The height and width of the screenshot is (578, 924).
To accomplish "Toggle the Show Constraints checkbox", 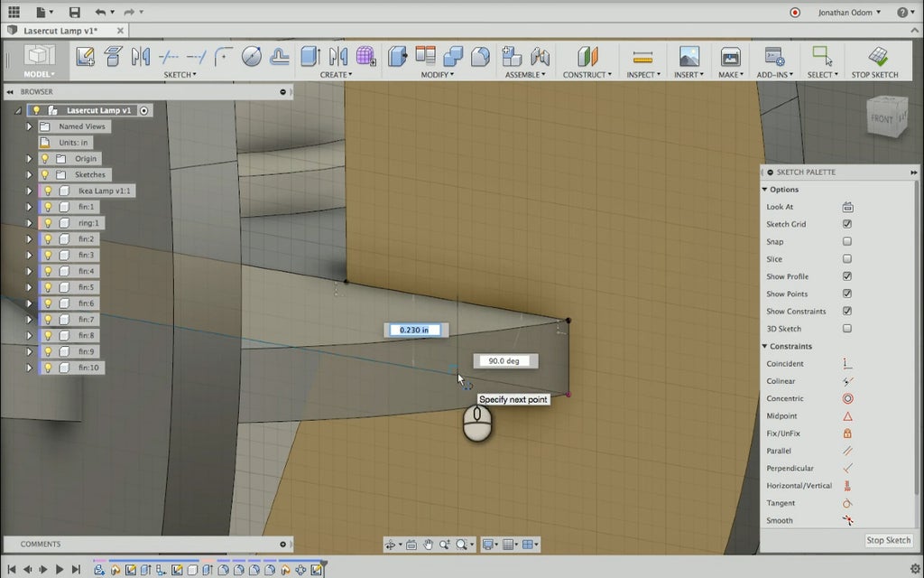I will point(846,312).
